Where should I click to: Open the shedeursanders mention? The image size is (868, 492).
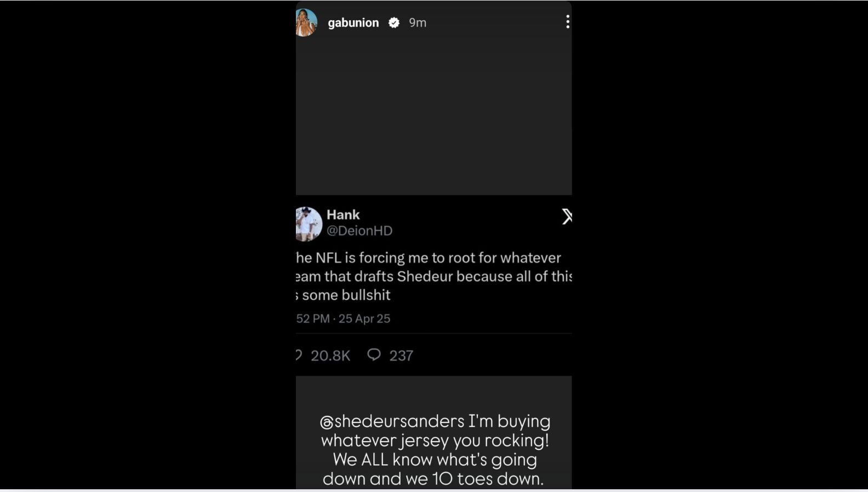(x=399, y=421)
